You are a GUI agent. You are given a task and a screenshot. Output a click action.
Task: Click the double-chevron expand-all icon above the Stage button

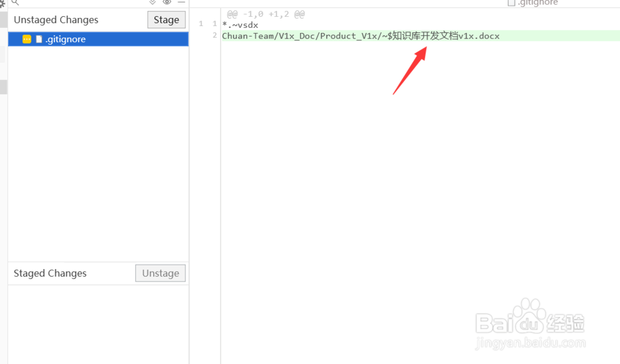coord(153,2)
